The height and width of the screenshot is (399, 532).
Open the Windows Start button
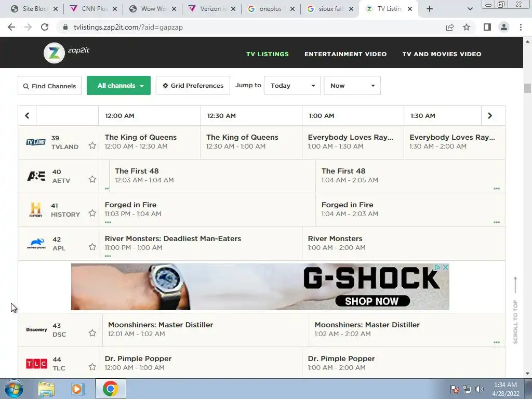[14, 389]
